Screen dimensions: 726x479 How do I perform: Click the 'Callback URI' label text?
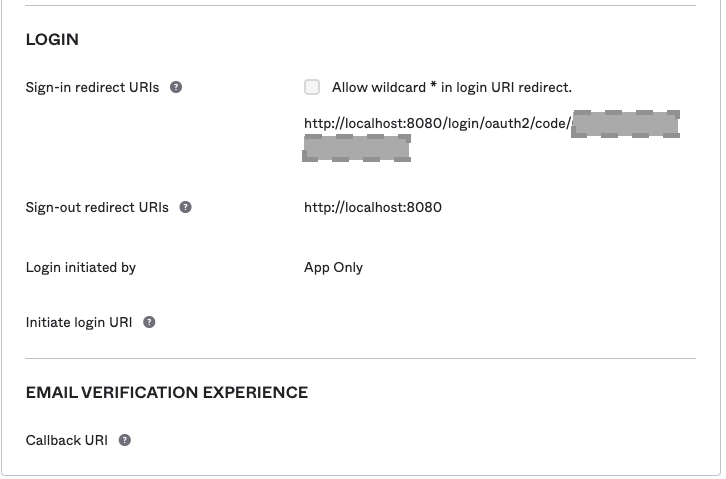coord(66,440)
